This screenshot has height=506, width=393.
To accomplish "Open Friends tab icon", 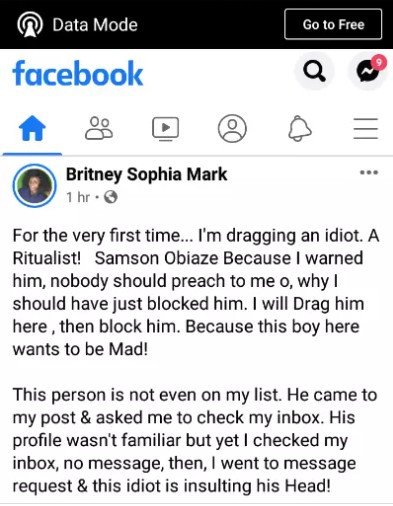I will 99,128.
